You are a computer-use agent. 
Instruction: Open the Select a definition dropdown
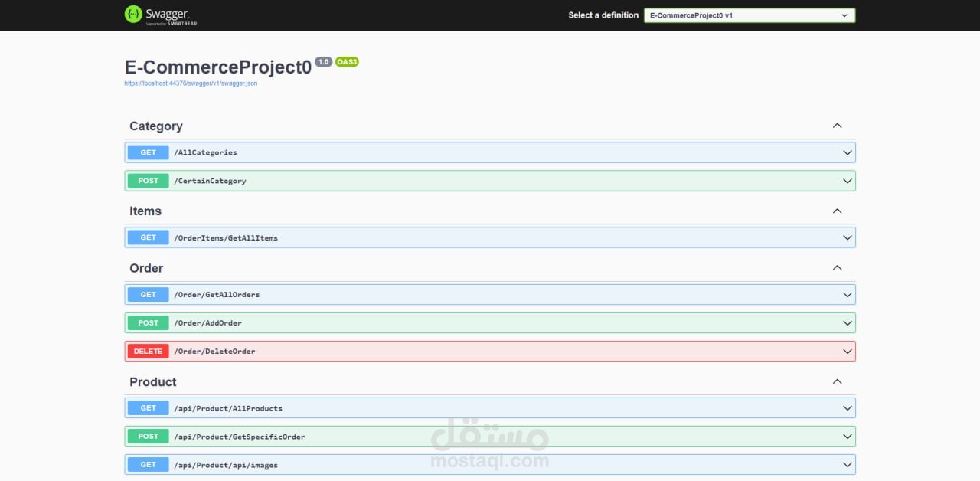click(x=749, y=15)
